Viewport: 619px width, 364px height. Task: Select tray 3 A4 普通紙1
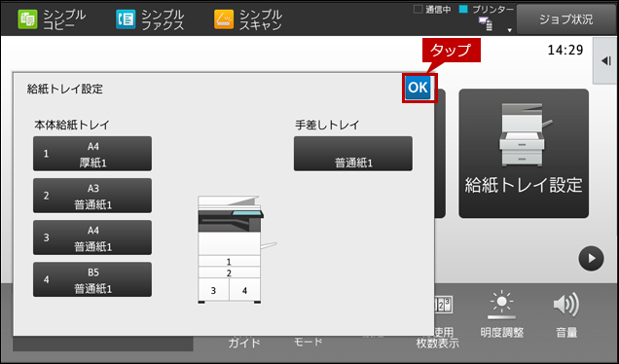point(92,237)
